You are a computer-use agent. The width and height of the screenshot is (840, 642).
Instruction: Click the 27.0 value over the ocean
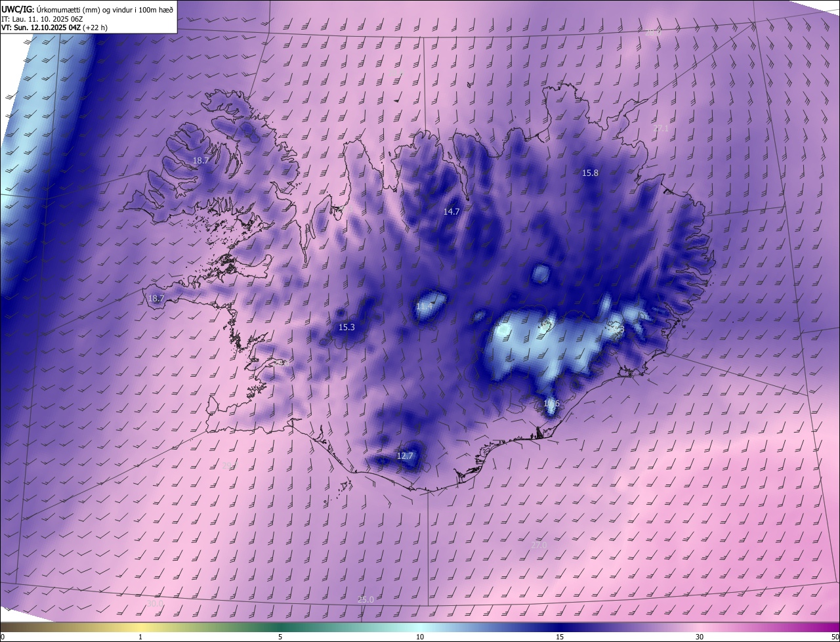coord(538,545)
